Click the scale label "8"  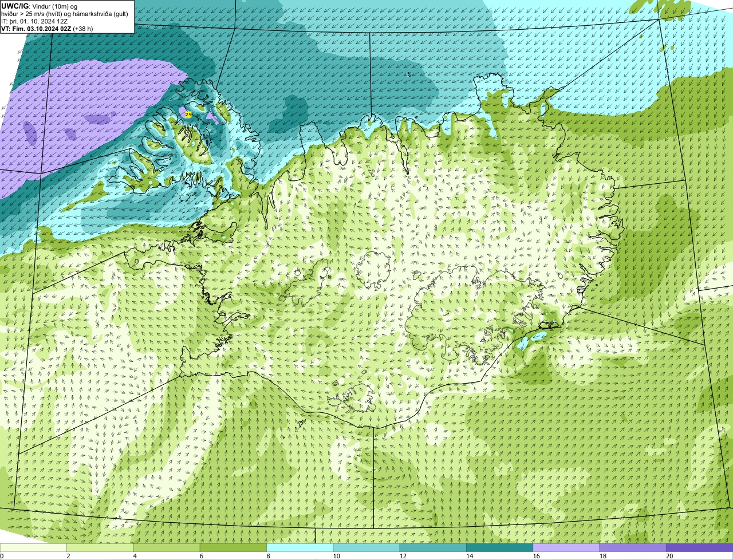(x=268, y=556)
